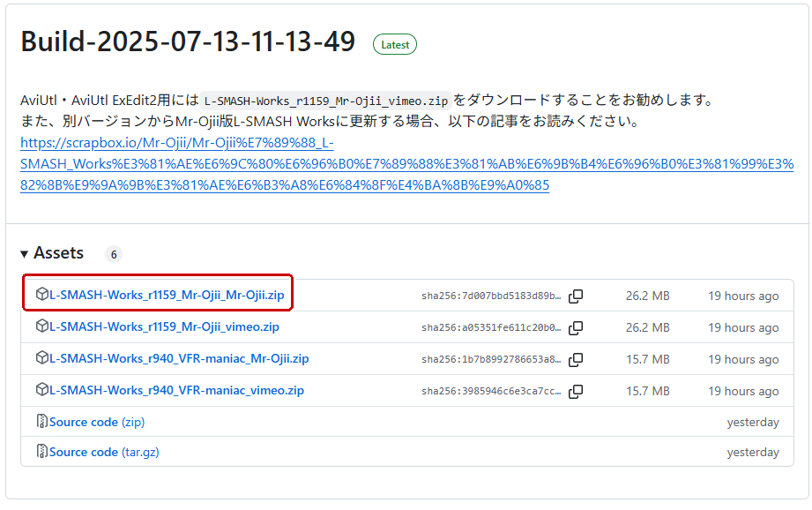Click 'yesterday' in Source code (tar.gz) row
This screenshot has width=812, height=510.
point(753,453)
